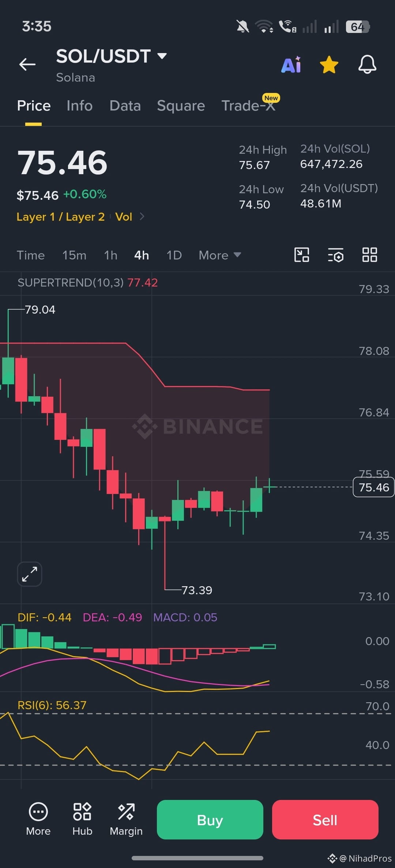
Task: Tap the 73.39 low marker on chart
Action: point(197,590)
